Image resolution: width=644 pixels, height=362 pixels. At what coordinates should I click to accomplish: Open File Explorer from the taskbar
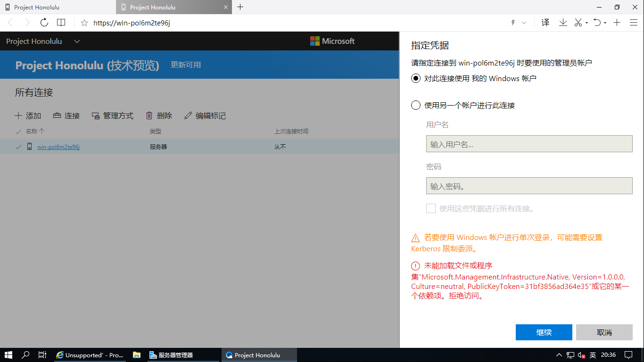[136, 355]
